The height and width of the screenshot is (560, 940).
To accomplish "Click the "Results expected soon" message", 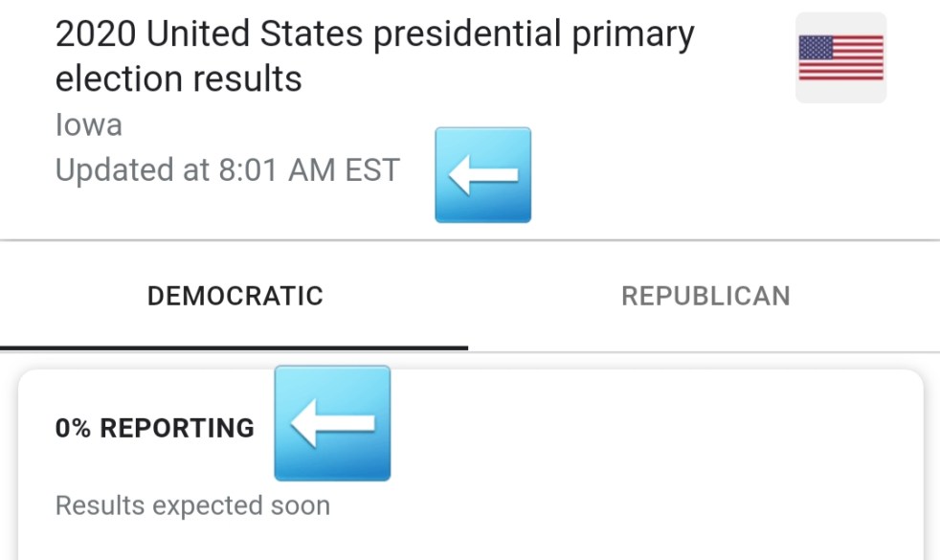I will (x=192, y=505).
